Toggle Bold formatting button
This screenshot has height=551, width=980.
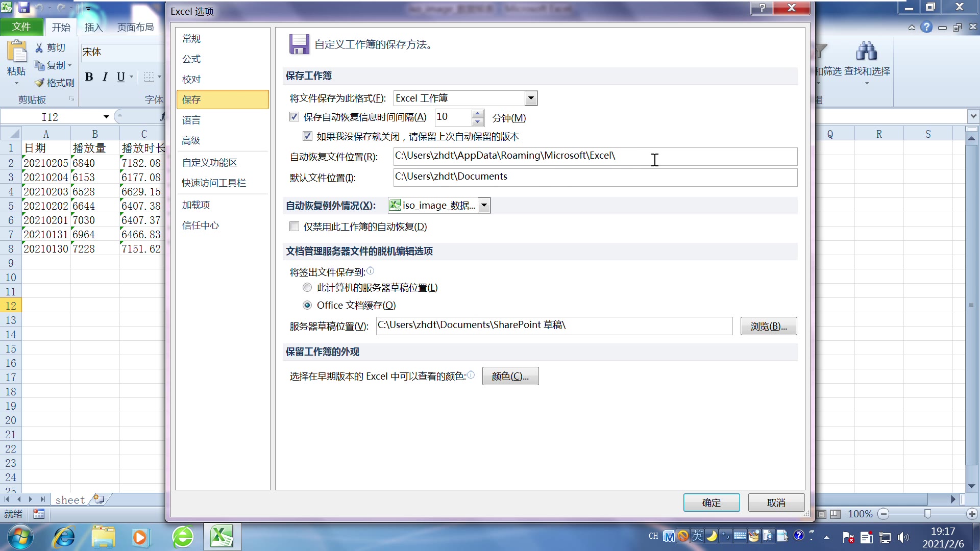[x=89, y=77]
